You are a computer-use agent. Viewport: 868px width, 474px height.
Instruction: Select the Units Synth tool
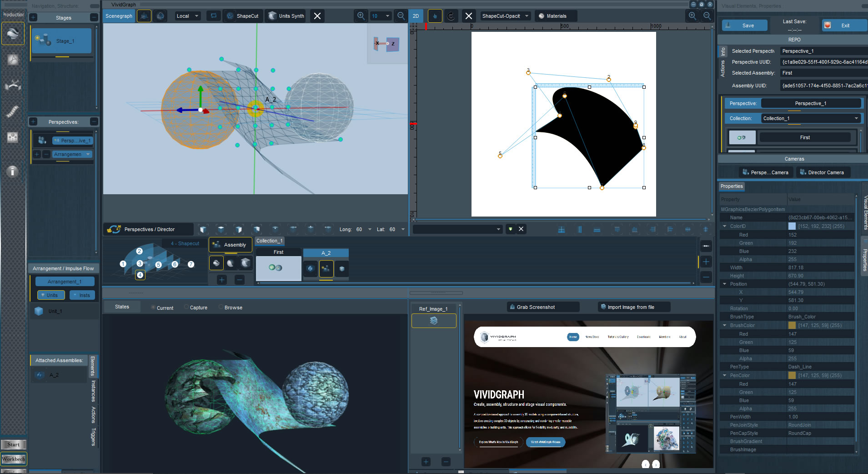(x=286, y=16)
